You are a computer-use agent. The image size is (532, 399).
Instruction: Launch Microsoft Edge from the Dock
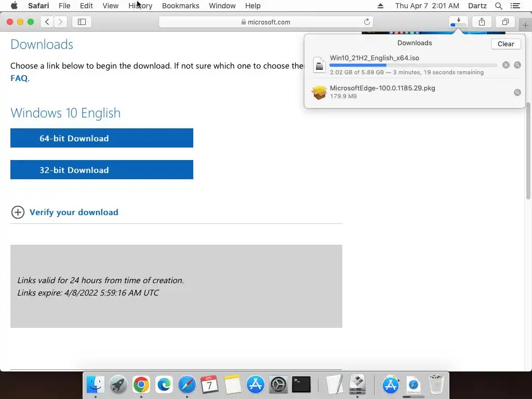click(164, 384)
